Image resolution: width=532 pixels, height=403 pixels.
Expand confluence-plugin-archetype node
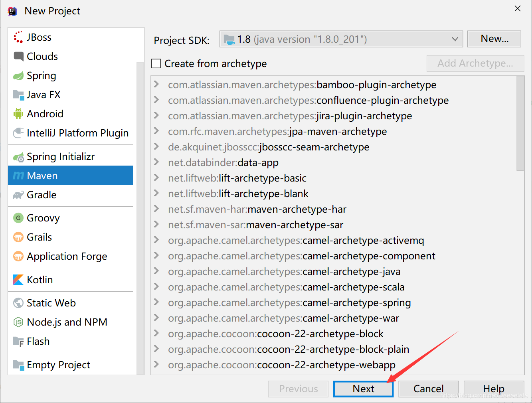[156, 100]
